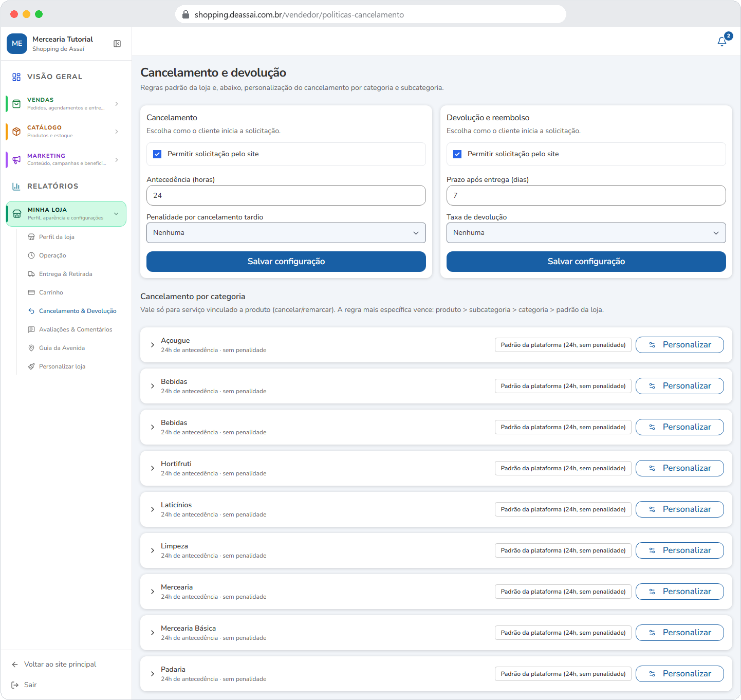Open the Taxa de devolução dropdown
Viewport: 741px width, 700px height.
pyautogui.click(x=586, y=233)
